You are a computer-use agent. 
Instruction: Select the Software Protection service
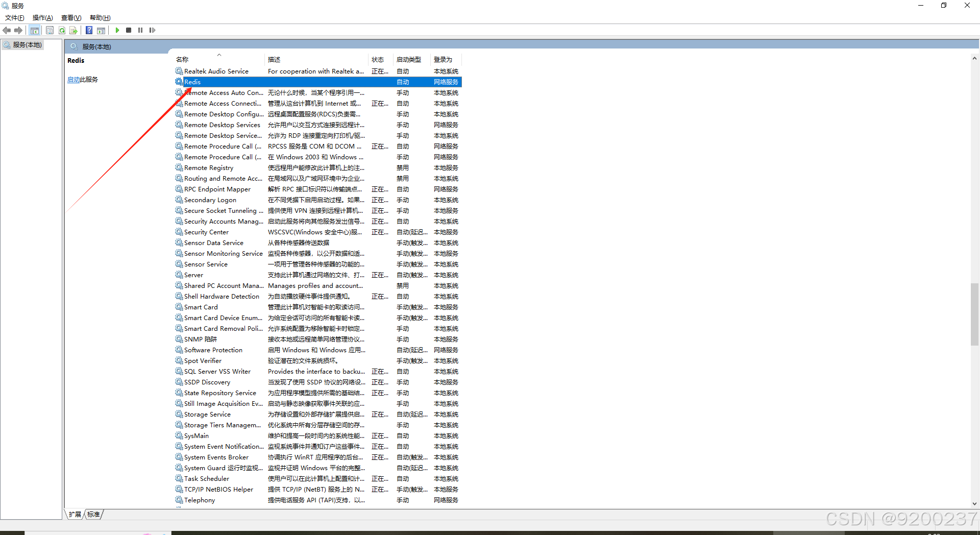pyautogui.click(x=317, y=350)
